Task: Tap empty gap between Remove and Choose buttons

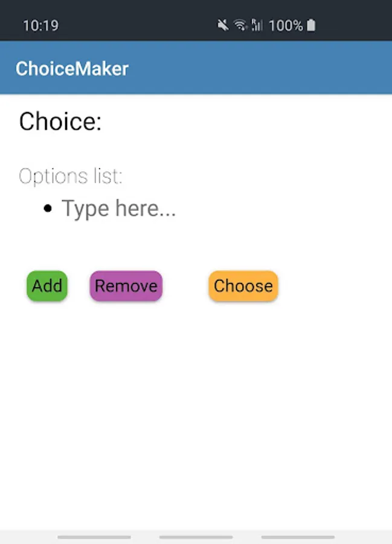Action: pyautogui.click(x=185, y=286)
